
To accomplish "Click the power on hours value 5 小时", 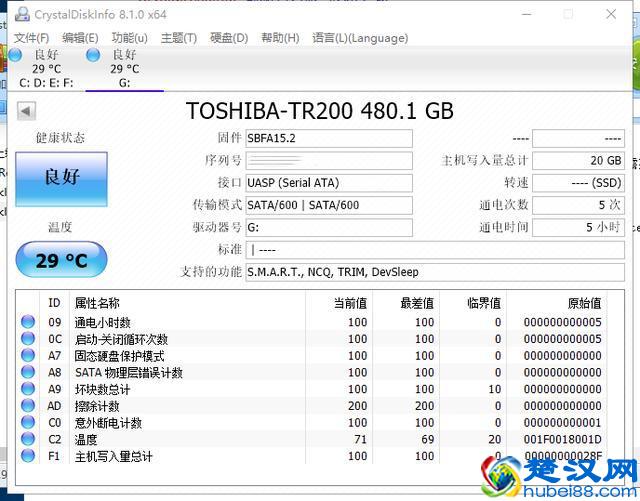I will pyautogui.click(x=578, y=227).
